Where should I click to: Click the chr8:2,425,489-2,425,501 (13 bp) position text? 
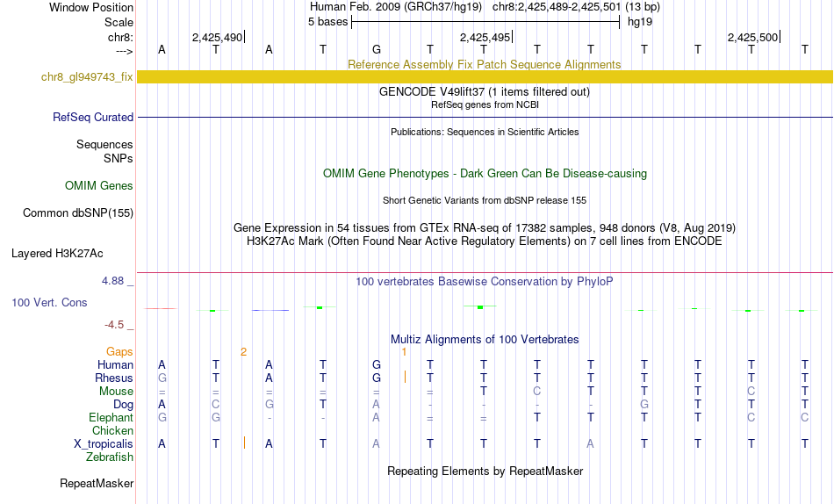(x=576, y=7)
